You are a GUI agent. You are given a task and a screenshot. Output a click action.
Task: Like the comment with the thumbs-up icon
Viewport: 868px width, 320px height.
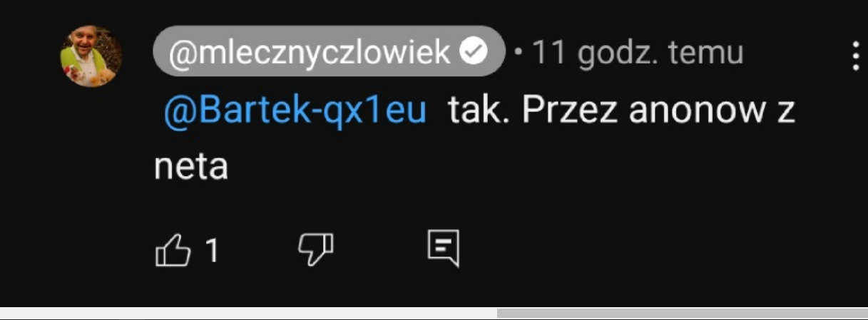pos(173,251)
